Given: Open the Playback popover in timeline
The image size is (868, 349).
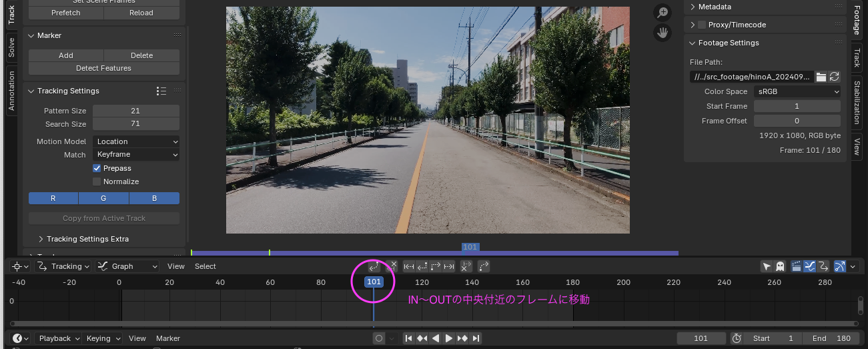Looking at the screenshot, I should (58, 338).
